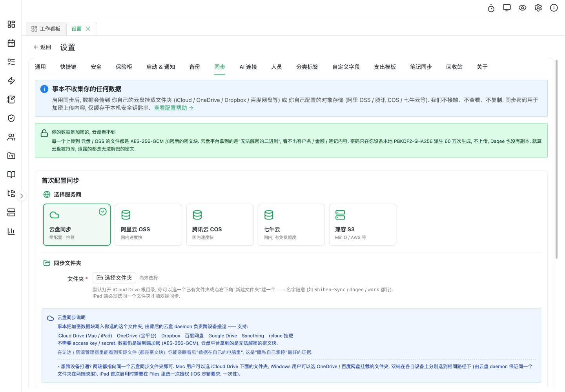Switch to the 工作看板 window tab

(x=46, y=29)
